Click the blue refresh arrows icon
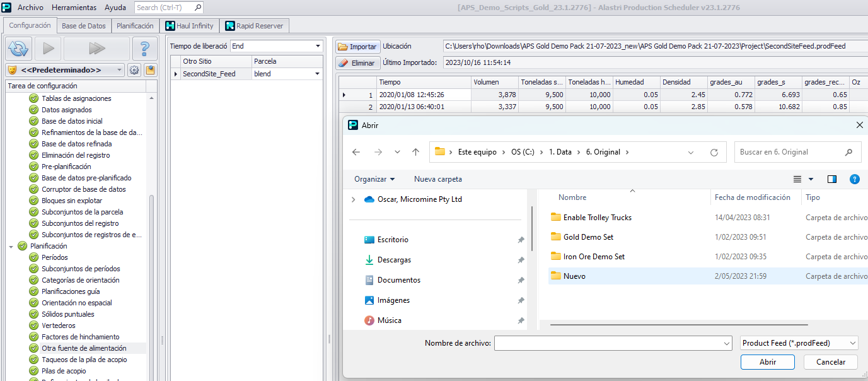This screenshot has height=381, width=868. click(19, 49)
